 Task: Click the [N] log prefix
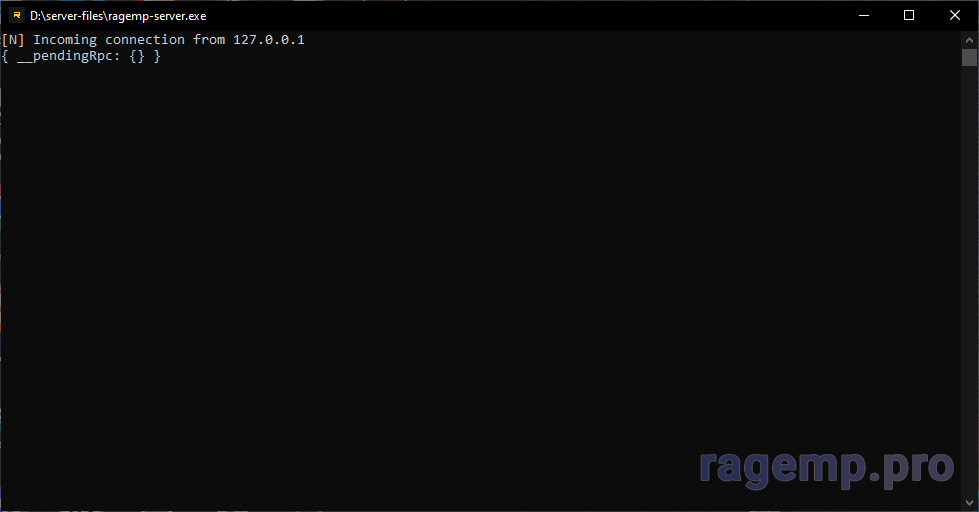(13, 40)
